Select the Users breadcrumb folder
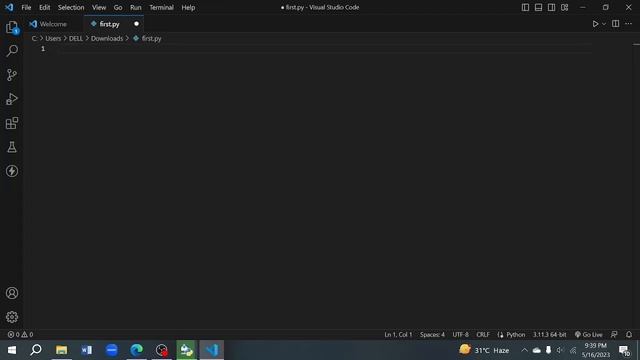The width and height of the screenshot is (640, 360). pyautogui.click(x=53, y=38)
